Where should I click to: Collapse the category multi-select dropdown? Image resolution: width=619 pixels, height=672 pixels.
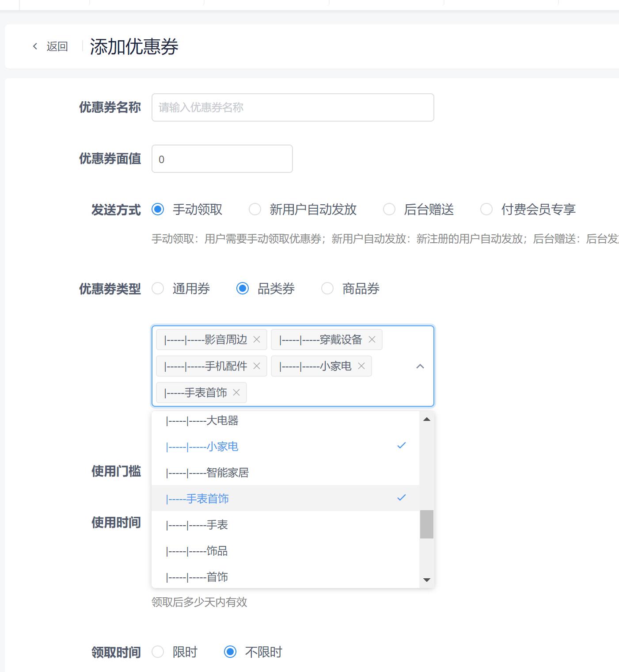click(420, 366)
